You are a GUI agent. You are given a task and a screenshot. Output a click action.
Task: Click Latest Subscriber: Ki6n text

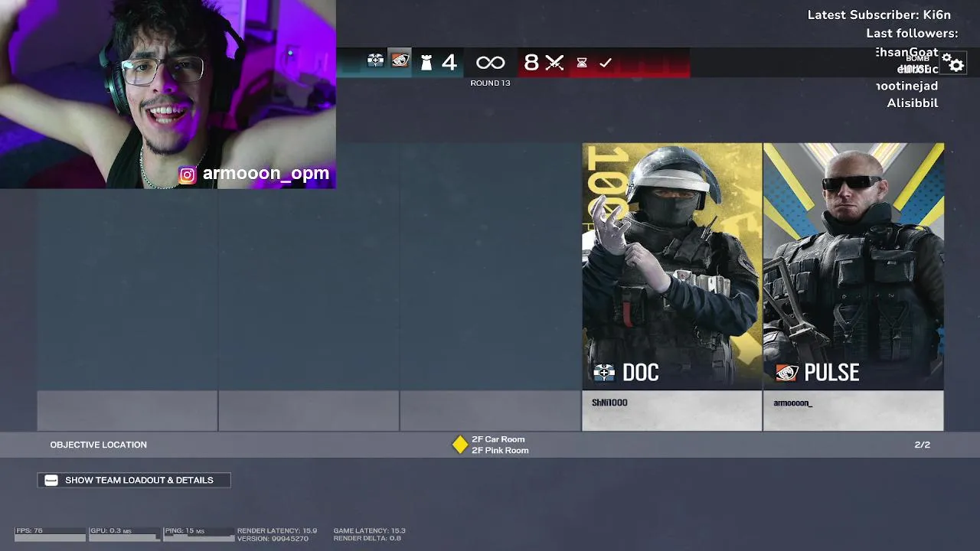(879, 15)
